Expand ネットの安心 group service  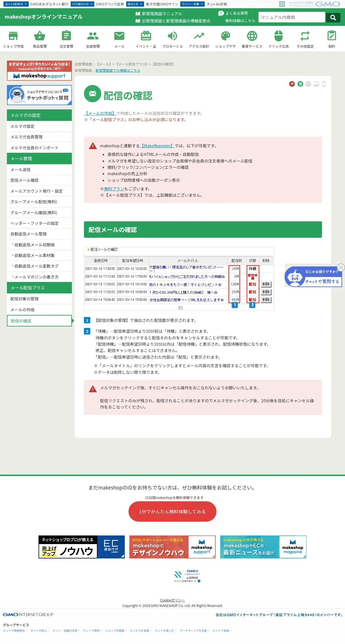click(x=40, y=631)
